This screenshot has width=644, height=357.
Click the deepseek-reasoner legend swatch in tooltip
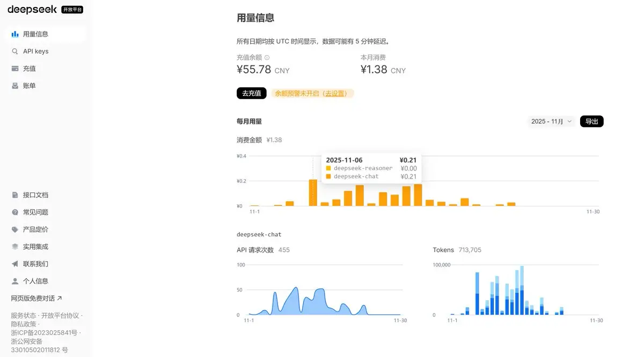(x=328, y=168)
